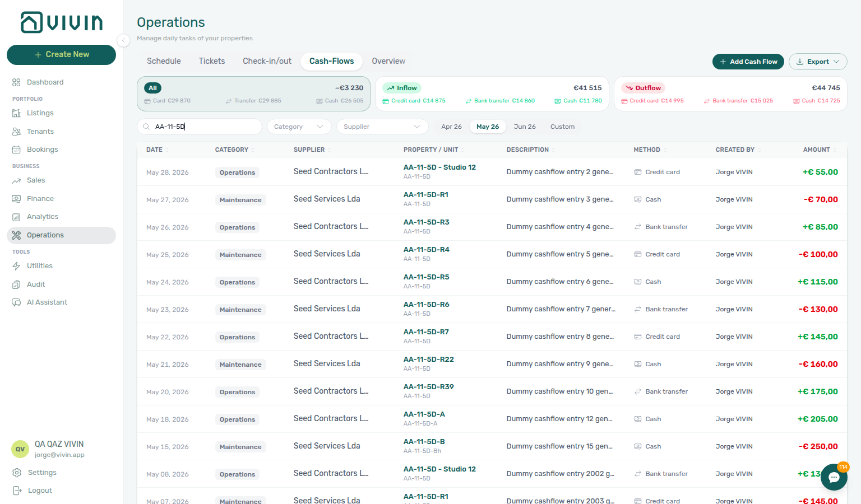Click the search field containing AA-11-5D
Screen dimensions: 861x504
coord(200,127)
